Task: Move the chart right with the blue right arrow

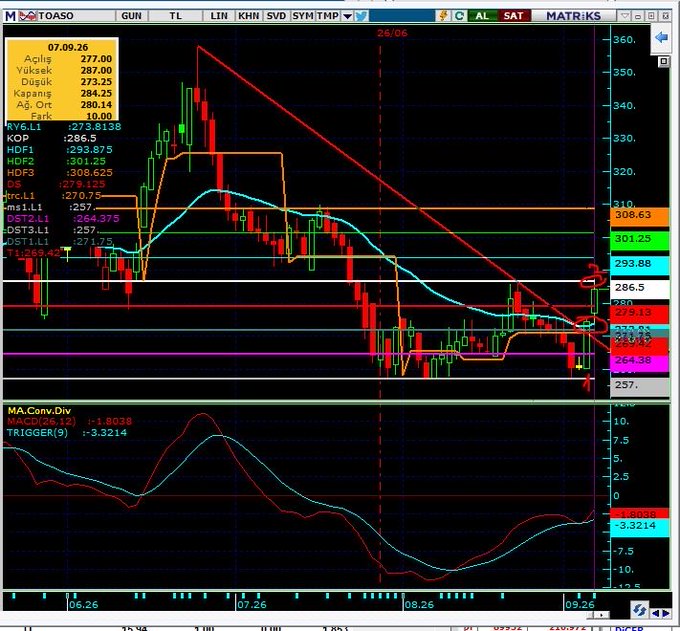Action: tap(665, 613)
